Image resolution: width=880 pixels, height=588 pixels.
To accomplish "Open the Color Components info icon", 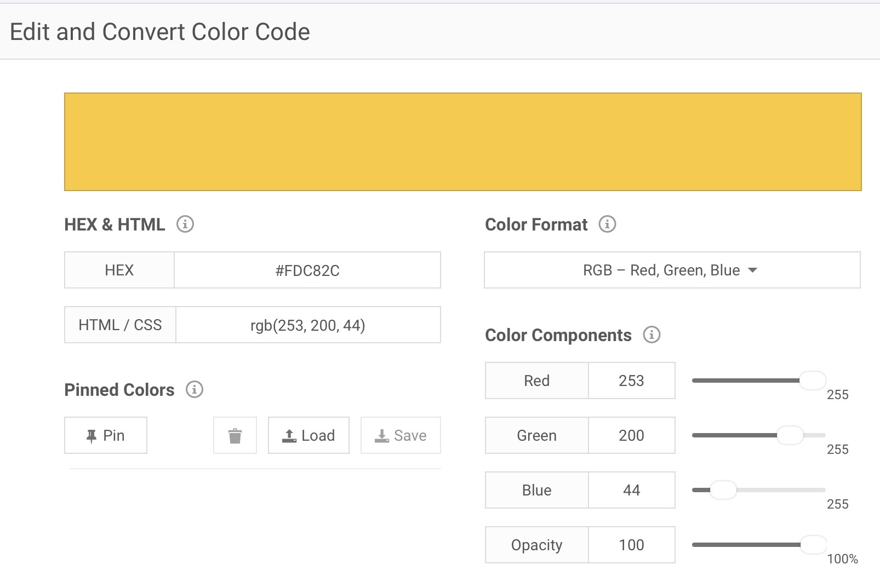I will 652,335.
